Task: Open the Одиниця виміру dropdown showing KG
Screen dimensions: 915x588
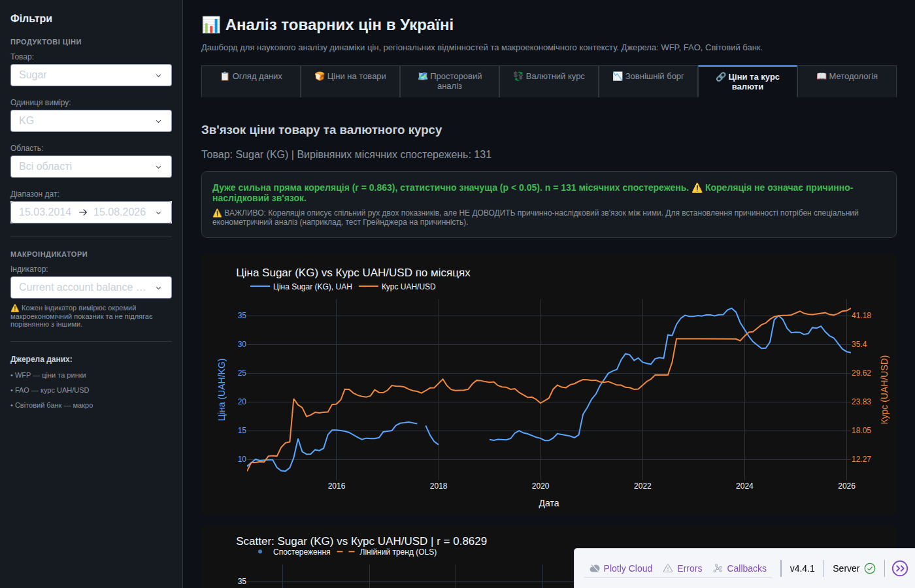Action: (91, 121)
